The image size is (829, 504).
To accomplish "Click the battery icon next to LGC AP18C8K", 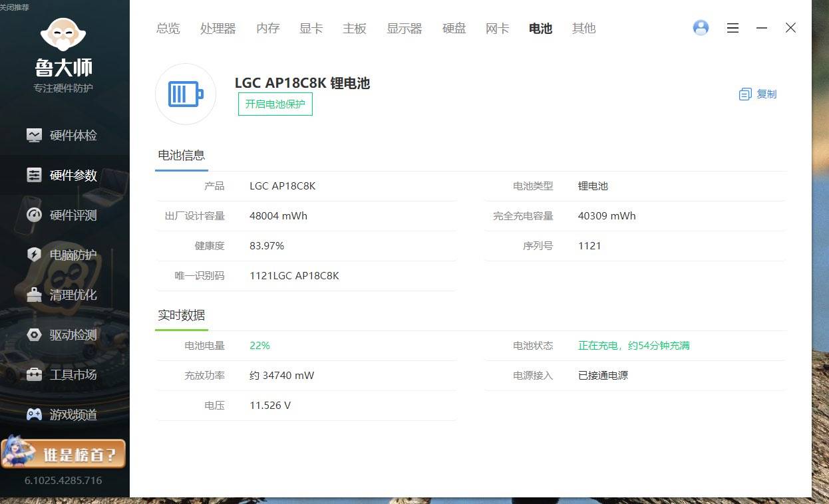I will click(x=186, y=94).
